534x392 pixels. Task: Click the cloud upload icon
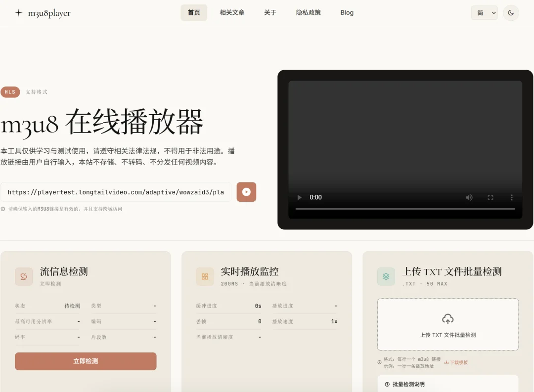tap(448, 319)
